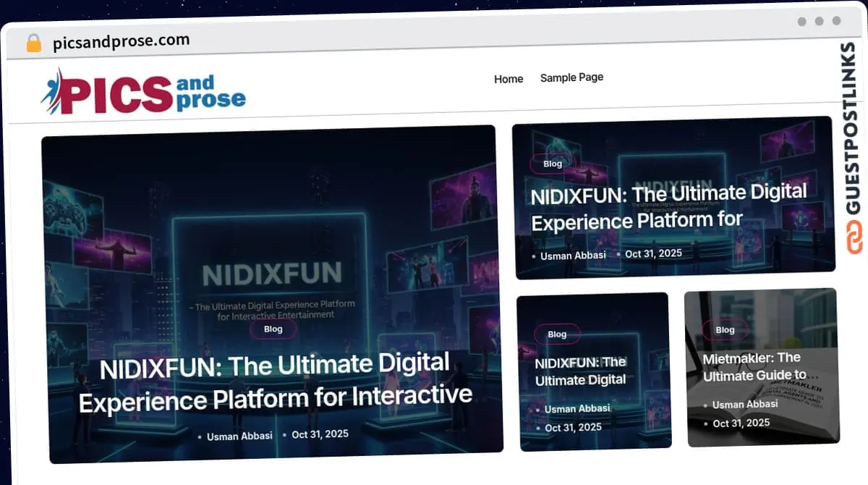Viewport: 868px width, 485px height.
Task: Click author Usman Abbasi on the large featured post
Action: [239, 436]
